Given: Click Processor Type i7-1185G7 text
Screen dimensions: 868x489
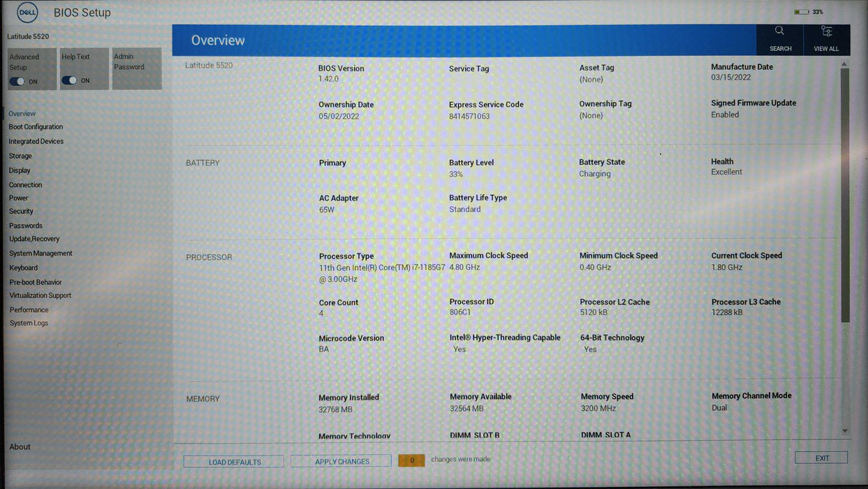Looking at the screenshot, I should tap(382, 274).
